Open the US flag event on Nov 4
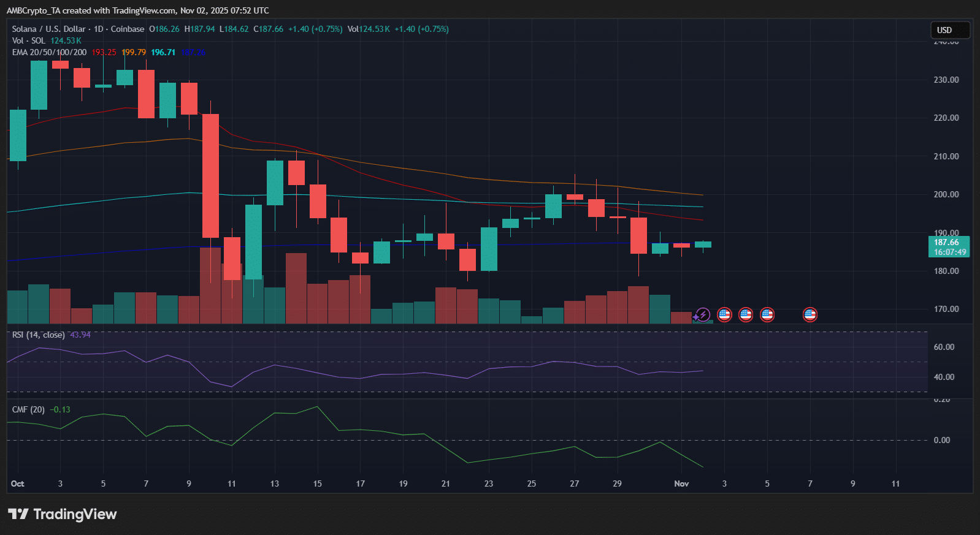980x535 pixels. pos(746,315)
